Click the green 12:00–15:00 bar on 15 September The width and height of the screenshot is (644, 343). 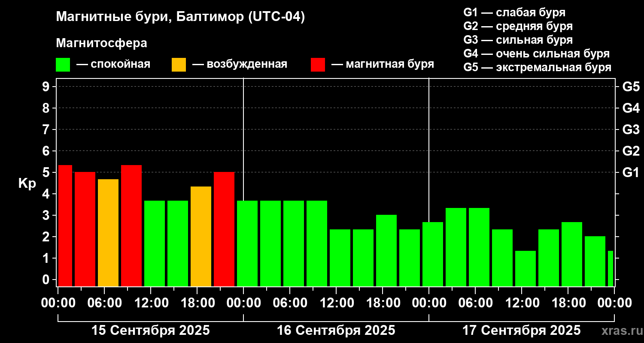pyautogui.click(x=155, y=244)
